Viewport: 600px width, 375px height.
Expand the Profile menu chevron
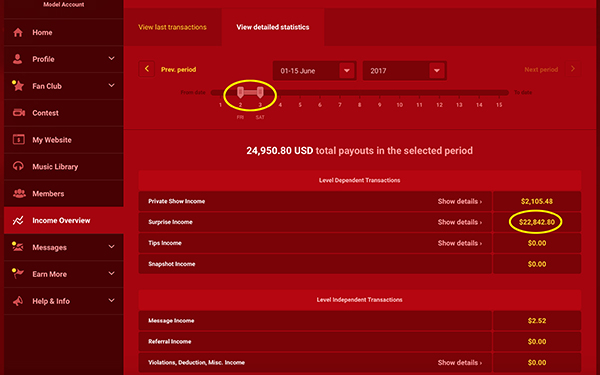point(111,59)
